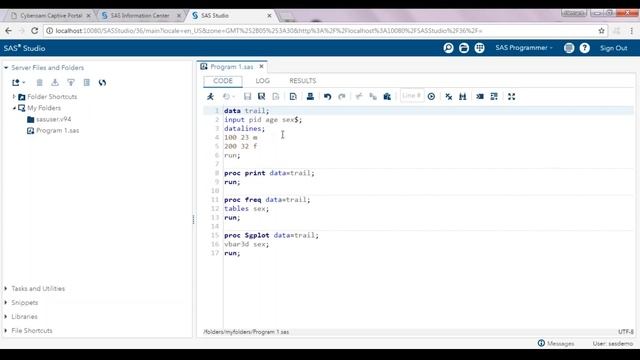
Task: Click the Copy icon in code toolbar
Action: click(x=373, y=97)
